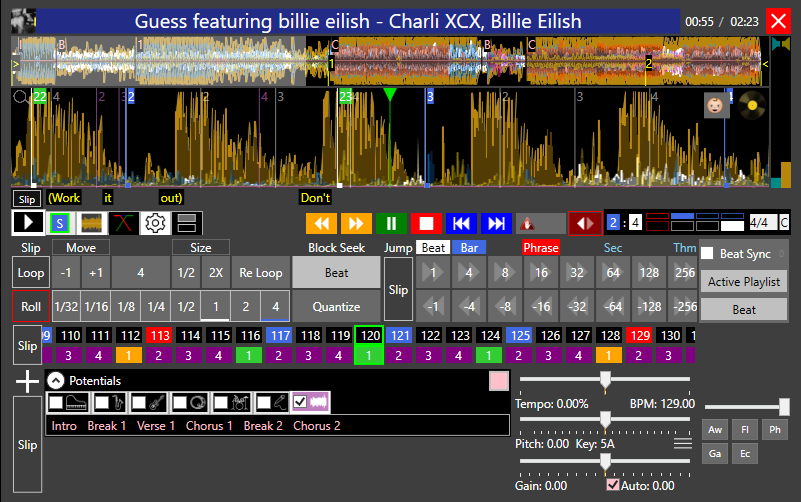Toggle the blue S sync icon
The height and width of the screenshot is (502, 801).
click(x=60, y=223)
